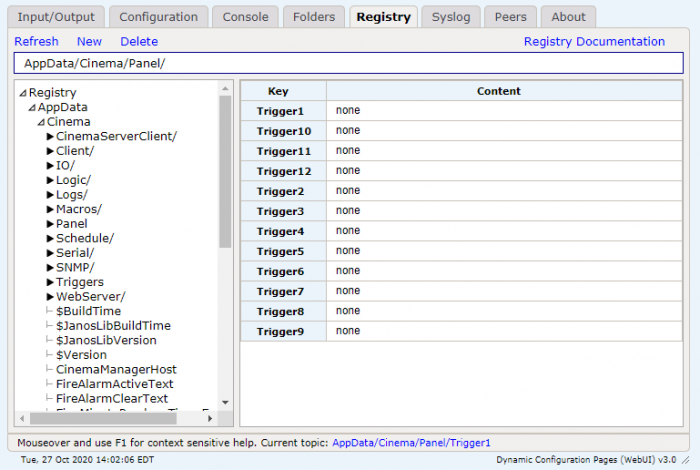This screenshot has height=470, width=700.
Task: Select the Trigger7 key cell
Action: point(283,291)
